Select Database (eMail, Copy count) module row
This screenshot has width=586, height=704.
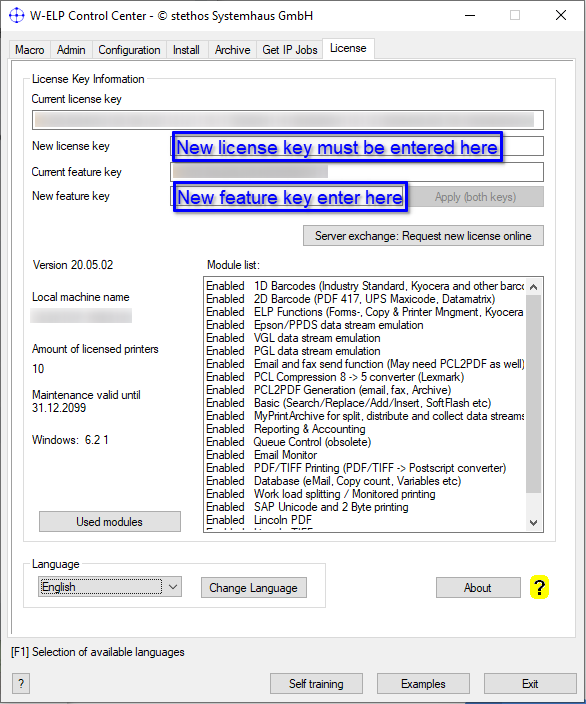pos(365,481)
